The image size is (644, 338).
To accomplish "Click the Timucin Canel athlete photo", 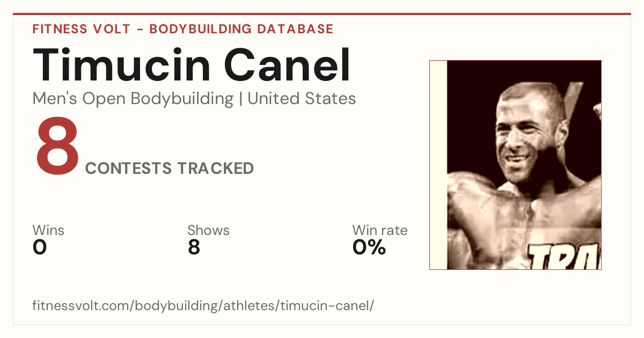I will [x=515, y=165].
